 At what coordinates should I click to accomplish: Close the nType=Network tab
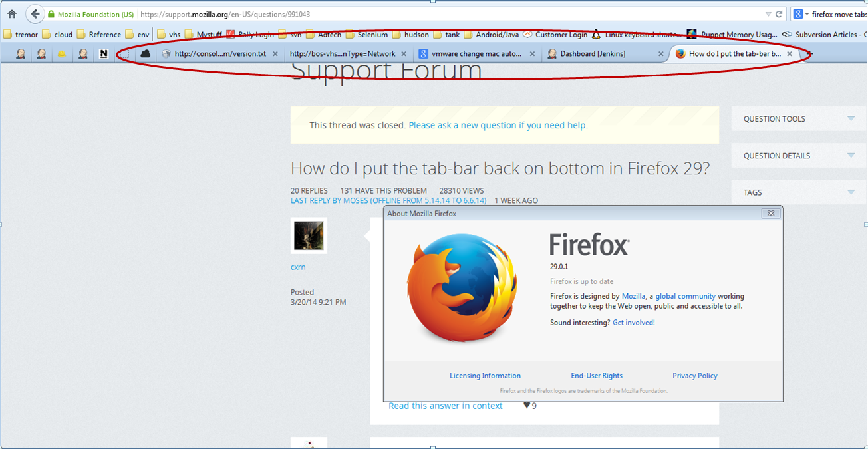(404, 54)
